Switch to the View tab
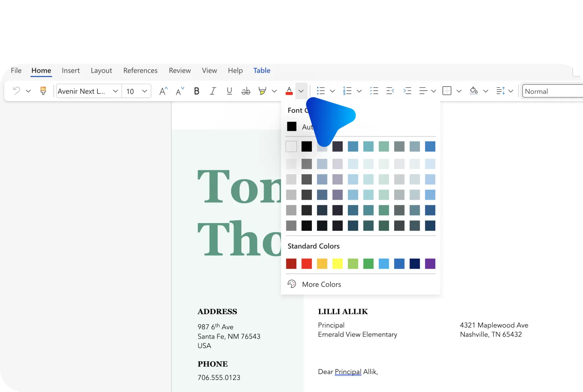583x392 pixels. point(210,71)
